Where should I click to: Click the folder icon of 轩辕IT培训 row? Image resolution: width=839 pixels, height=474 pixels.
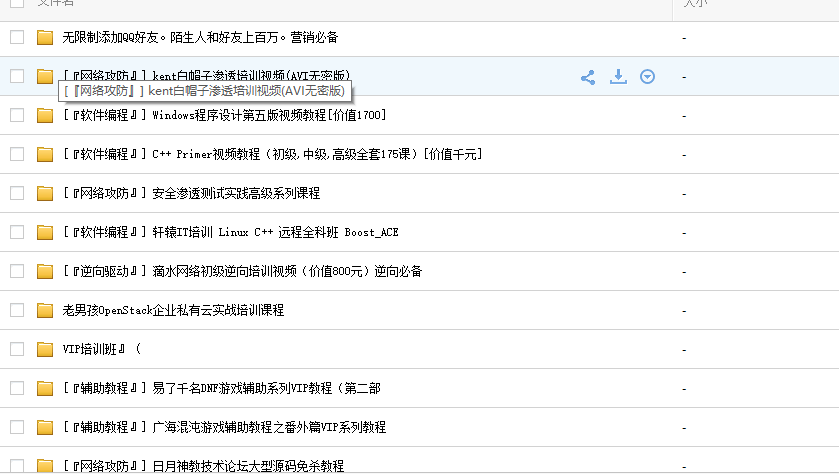click(x=45, y=232)
